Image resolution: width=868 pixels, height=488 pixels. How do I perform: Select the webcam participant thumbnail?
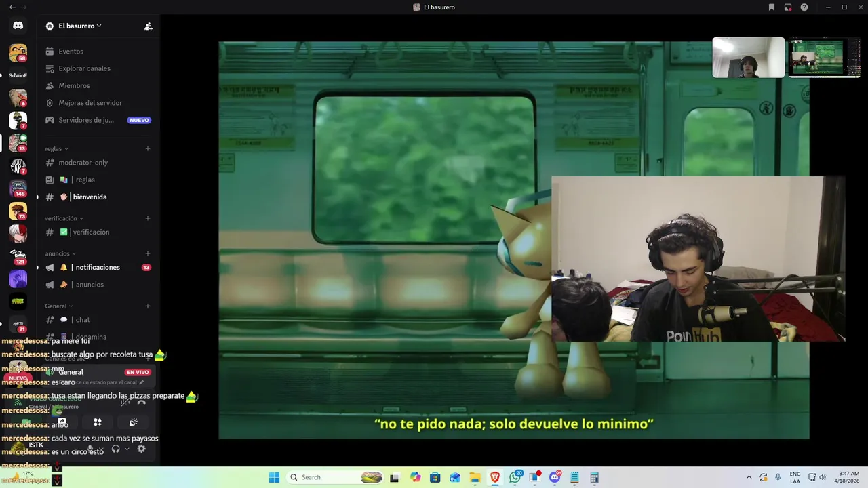point(748,58)
